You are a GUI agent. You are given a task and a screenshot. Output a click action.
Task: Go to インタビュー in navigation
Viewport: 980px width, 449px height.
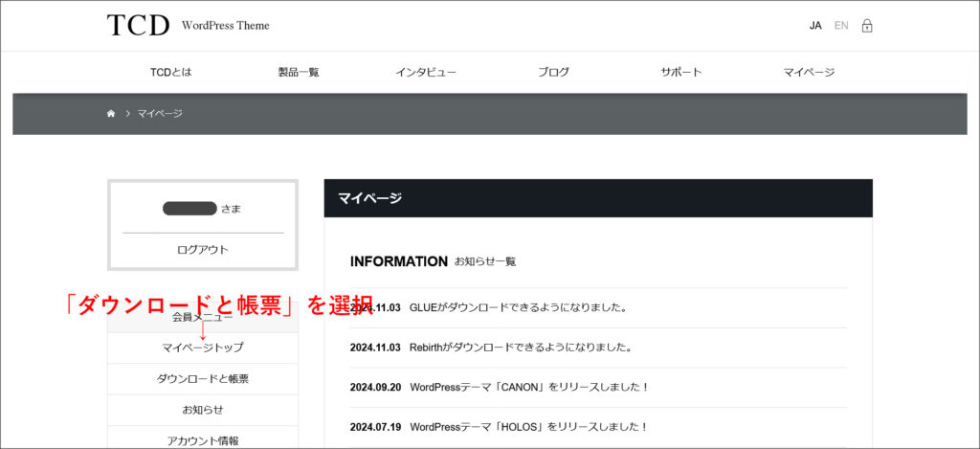click(x=426, y=73)
